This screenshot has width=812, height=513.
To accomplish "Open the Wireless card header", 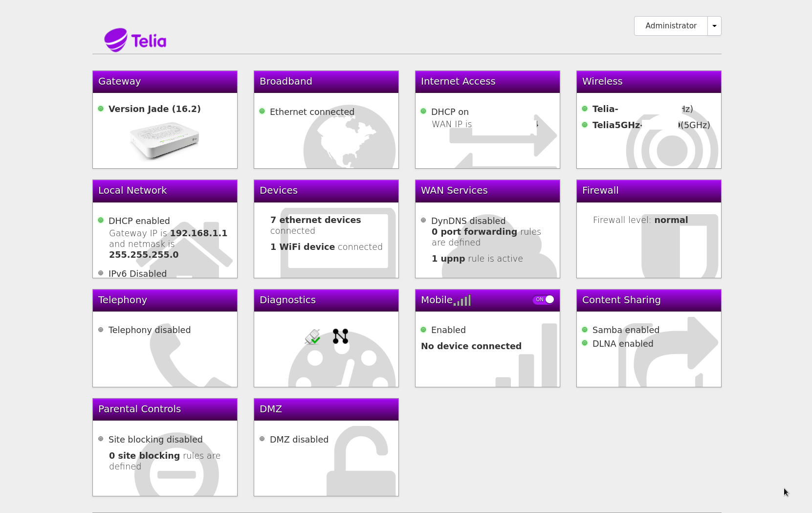I will click(649, 82).
